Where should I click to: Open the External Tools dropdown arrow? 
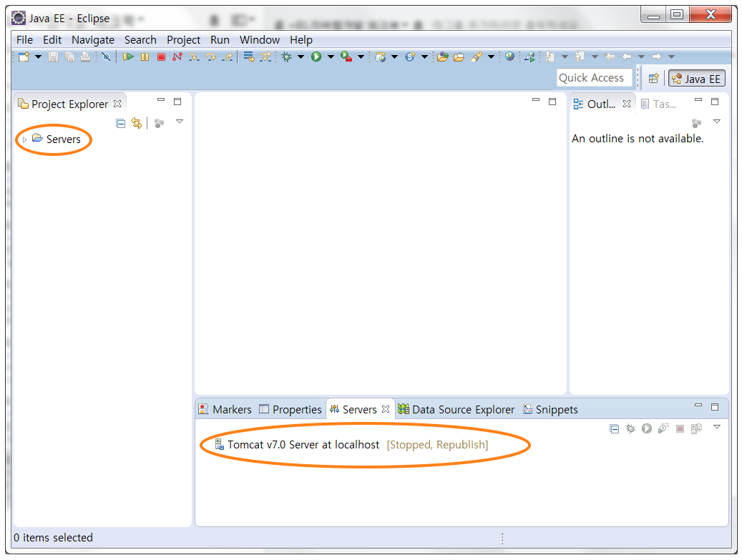click(361, 57)
